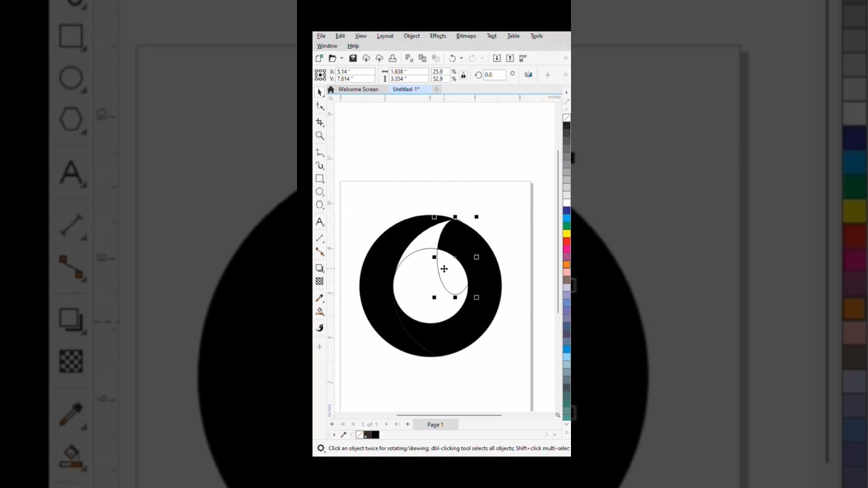Image resolution: width=868 pixels, height=488 pixels.
Task: Select the Freehand curve tool
Action: pos(319,152)
